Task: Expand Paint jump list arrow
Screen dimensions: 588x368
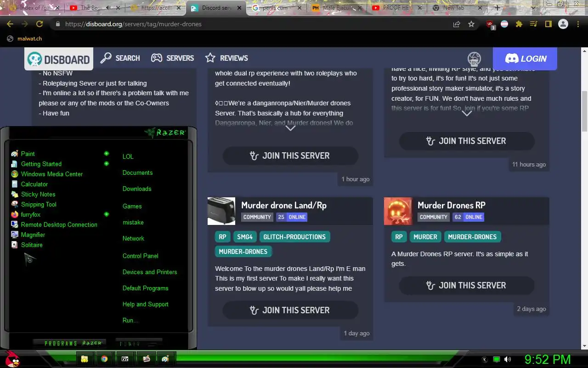Action: pos(106,154)
